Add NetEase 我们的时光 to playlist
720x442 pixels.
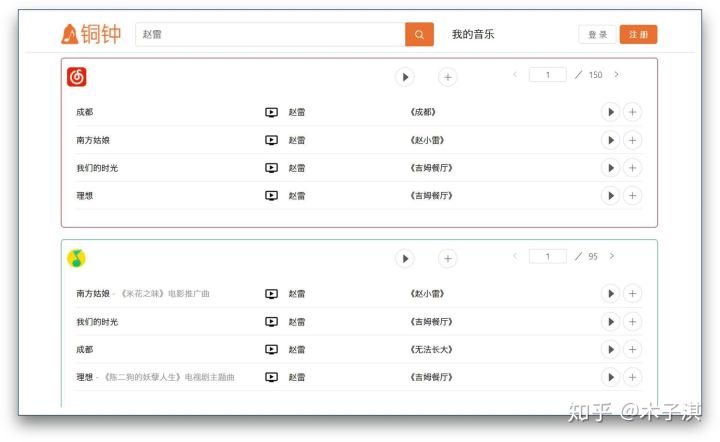(x=632, y=168)
